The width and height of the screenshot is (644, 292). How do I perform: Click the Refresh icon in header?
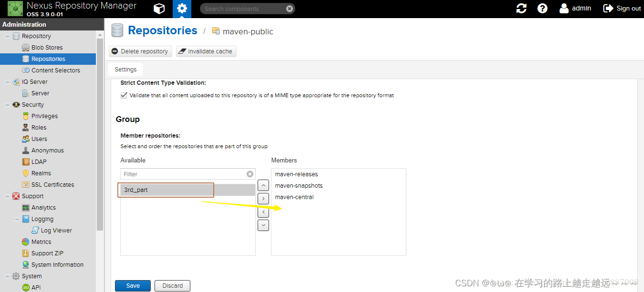coord(521,9)
